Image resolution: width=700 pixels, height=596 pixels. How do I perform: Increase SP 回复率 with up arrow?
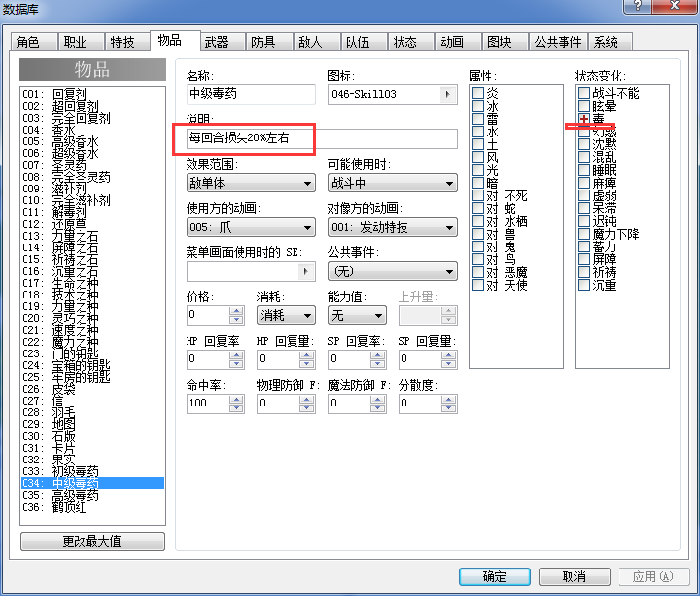point(378,355)
